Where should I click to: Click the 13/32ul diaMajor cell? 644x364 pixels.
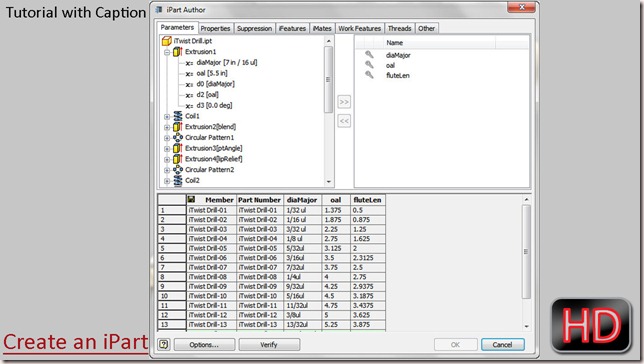point(303,324)
